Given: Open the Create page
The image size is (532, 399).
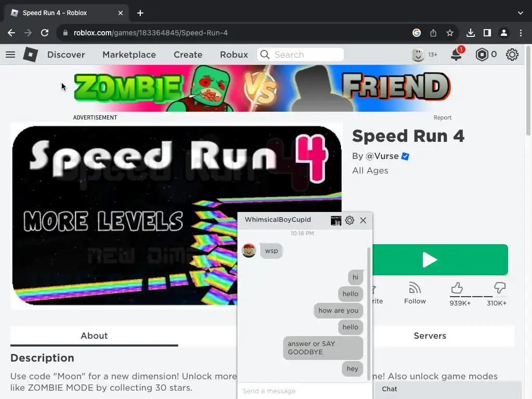Looking at the screenshot, I should point(188,55).
